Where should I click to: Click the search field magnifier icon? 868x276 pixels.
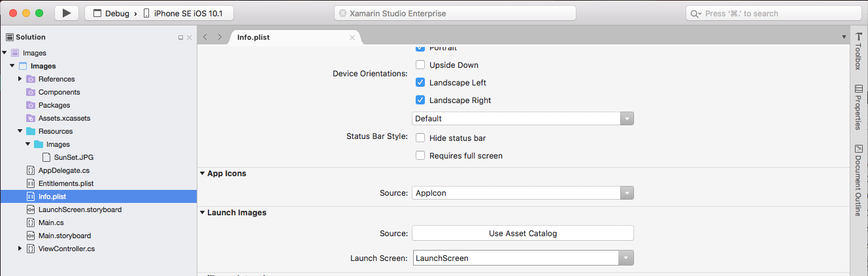pyautogui.click(x=695, y=13)
